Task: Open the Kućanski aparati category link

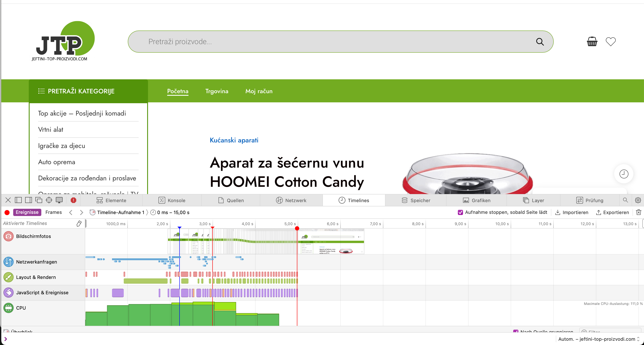Action: coord(234,140)
